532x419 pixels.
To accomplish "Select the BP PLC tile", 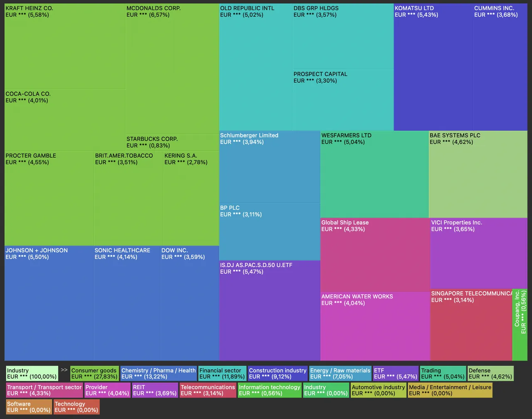I will (x=270, y=232).
